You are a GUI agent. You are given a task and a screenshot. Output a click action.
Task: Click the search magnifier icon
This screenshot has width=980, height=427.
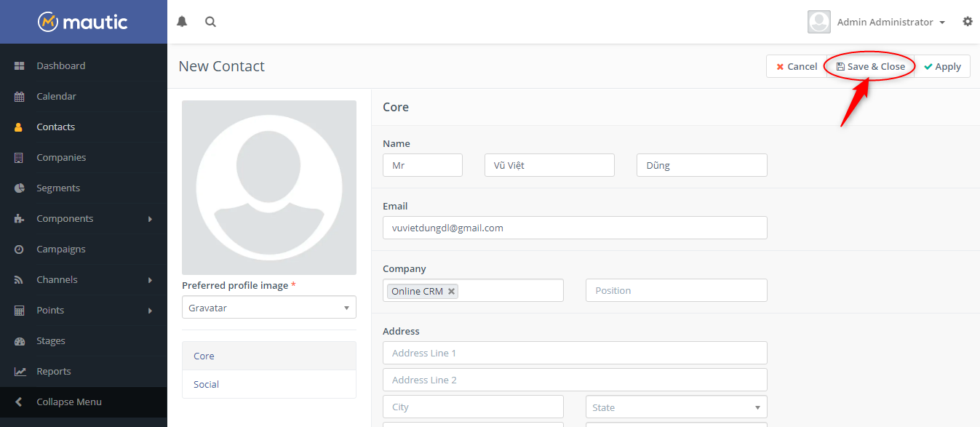(x=210, y=22)
